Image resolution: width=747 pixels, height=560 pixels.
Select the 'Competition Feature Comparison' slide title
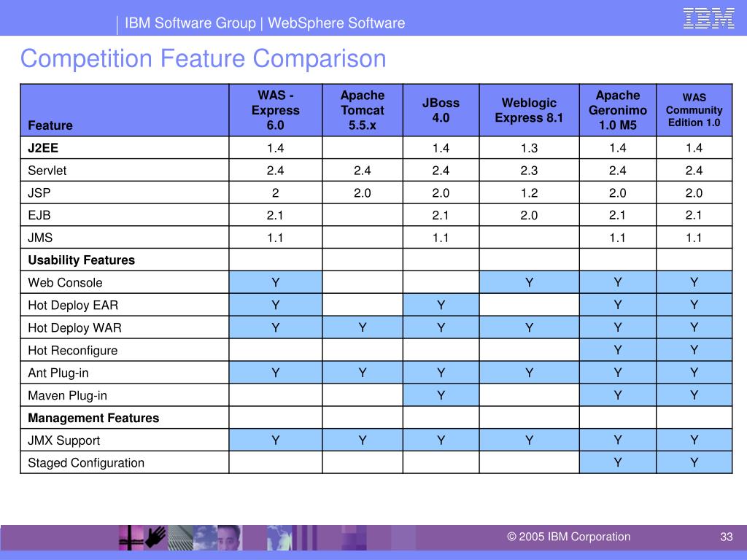pos(203,58)
